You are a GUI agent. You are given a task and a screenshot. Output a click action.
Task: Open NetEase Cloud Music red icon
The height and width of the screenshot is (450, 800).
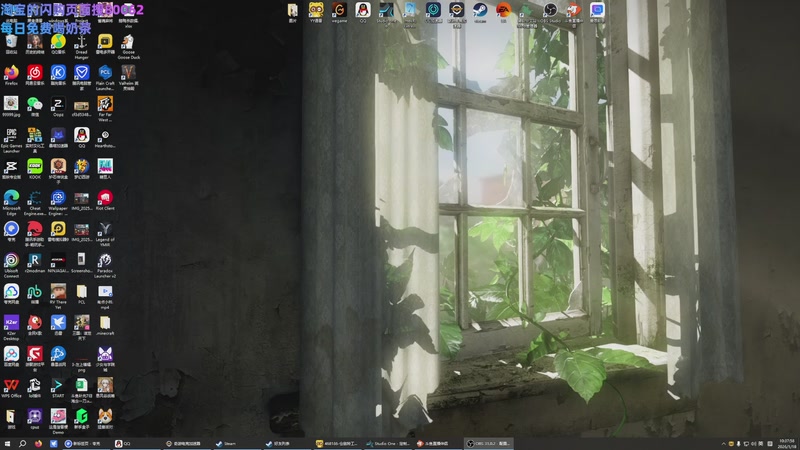(35, 75)
